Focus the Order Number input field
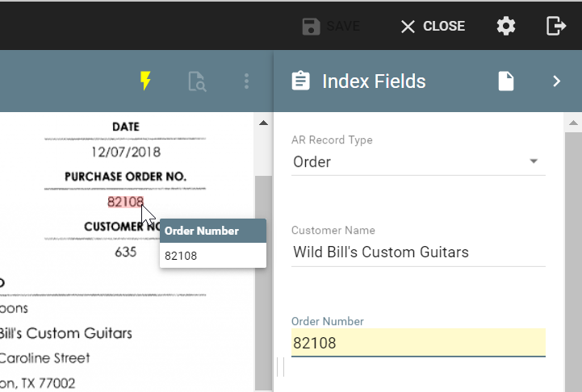 coord(417,343)
